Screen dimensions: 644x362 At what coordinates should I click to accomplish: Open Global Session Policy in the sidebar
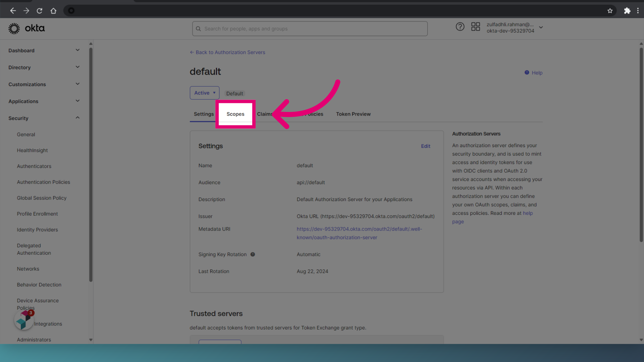pyautogui.click(x=42, y=198)
